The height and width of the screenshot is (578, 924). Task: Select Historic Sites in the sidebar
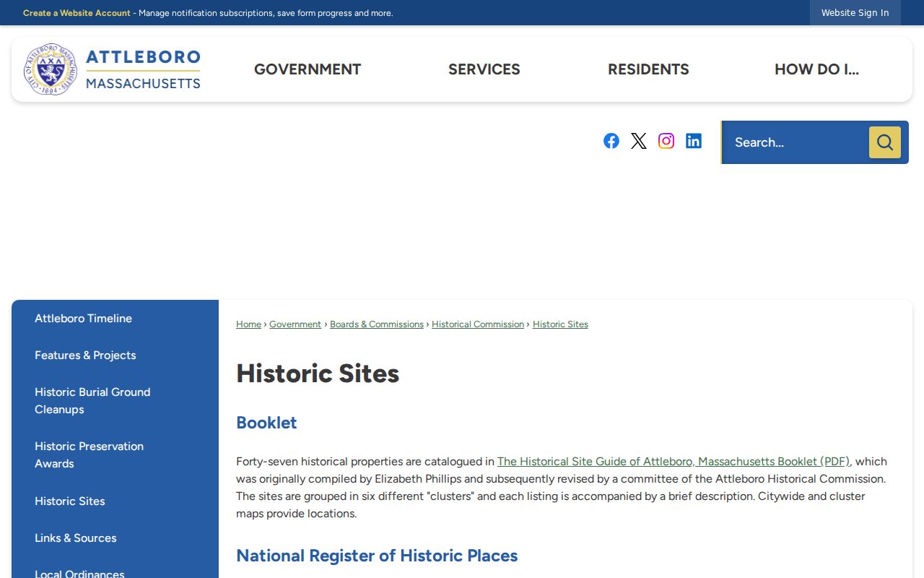pos(70,501)
